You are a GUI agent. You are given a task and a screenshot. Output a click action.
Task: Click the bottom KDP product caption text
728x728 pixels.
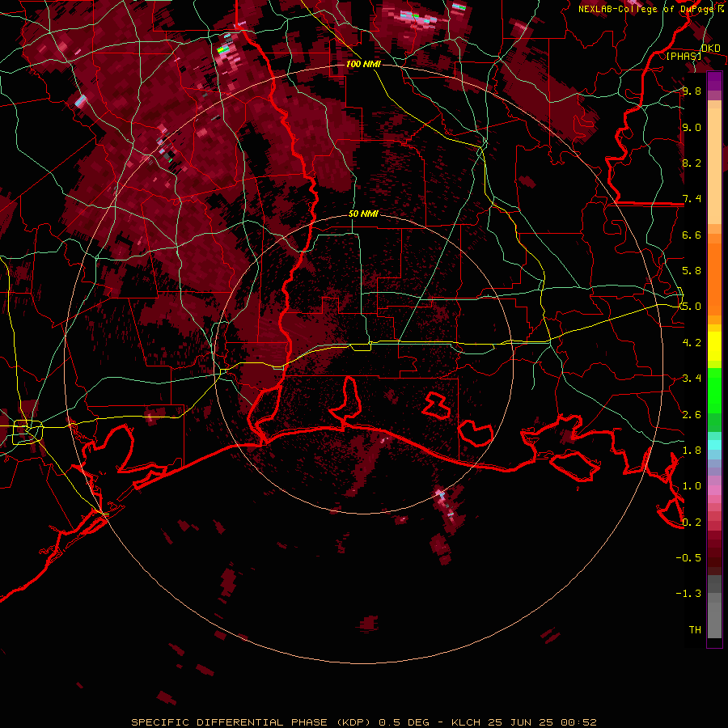point(363,722)
